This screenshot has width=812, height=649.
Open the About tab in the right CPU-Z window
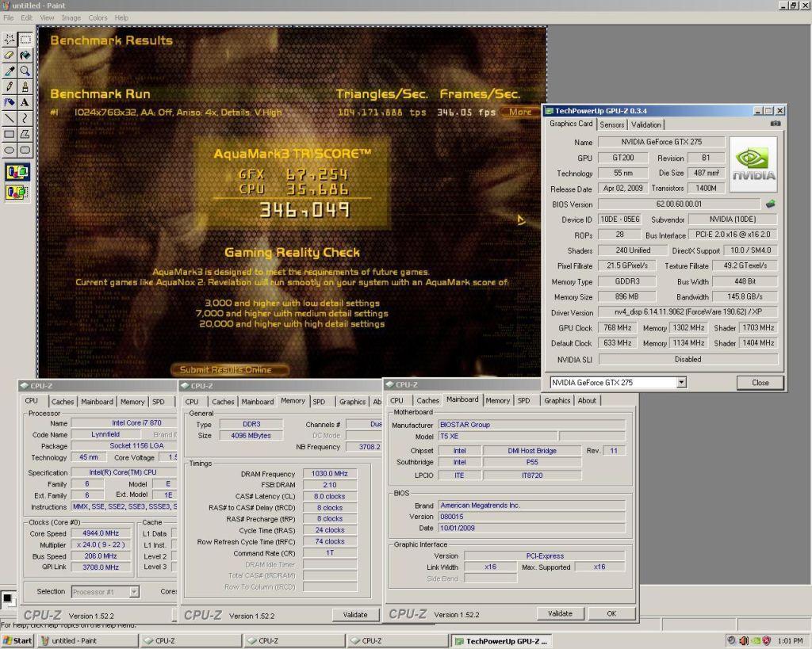click(x=587, y=401)
